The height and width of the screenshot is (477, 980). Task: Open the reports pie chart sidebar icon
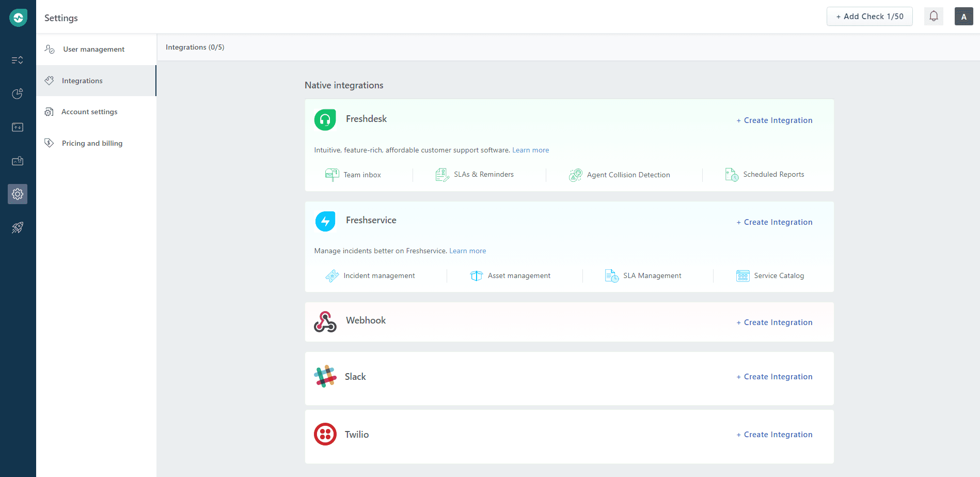tap(18, 94)
